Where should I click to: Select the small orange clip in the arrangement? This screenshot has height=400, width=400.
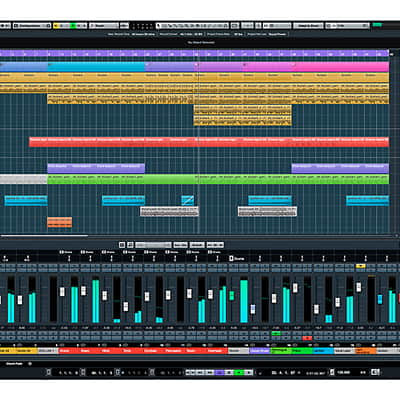60,222
